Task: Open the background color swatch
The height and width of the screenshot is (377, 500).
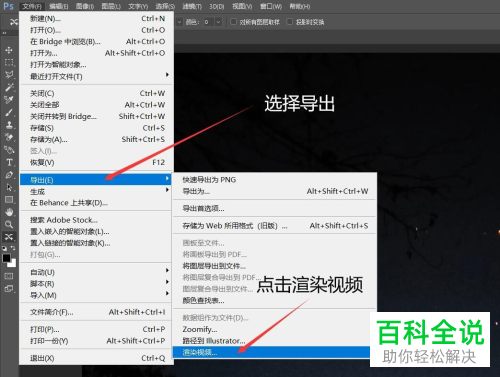Action: [x=12, y=263]
